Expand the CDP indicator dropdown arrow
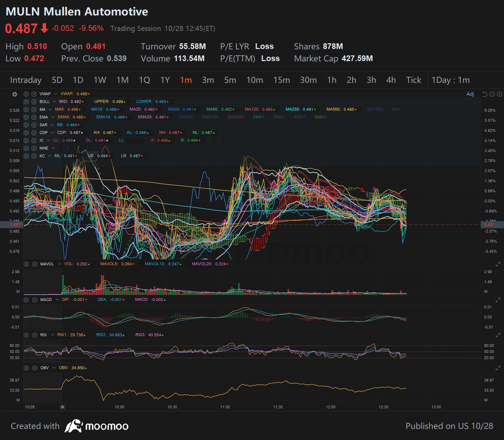The height and width of the screenshot is (440, 504). click(x=53, y=133)
